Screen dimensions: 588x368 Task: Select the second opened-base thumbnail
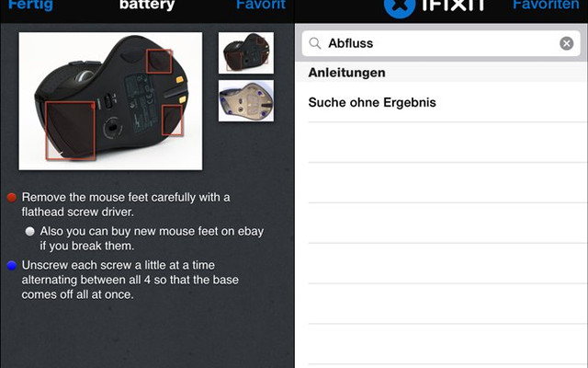pos(246,100)
